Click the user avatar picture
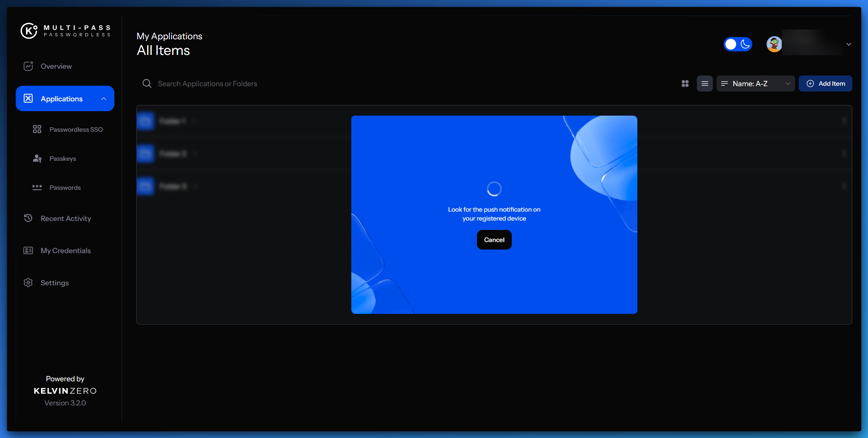Viewport: 868px width, 438px height. tap(774, 44)
